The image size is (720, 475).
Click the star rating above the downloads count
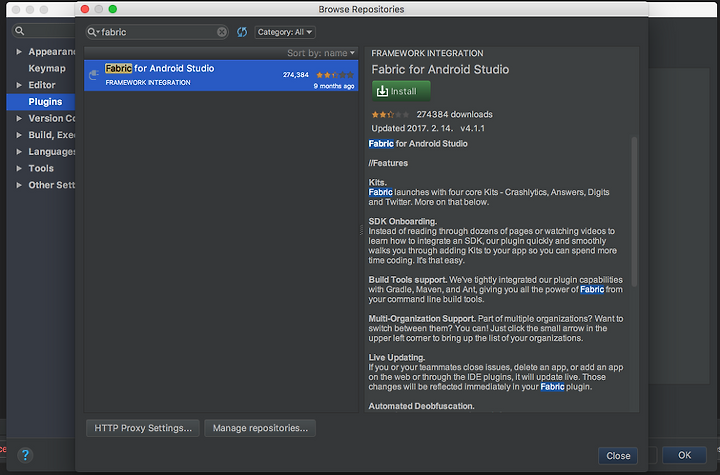pos(390,114)
